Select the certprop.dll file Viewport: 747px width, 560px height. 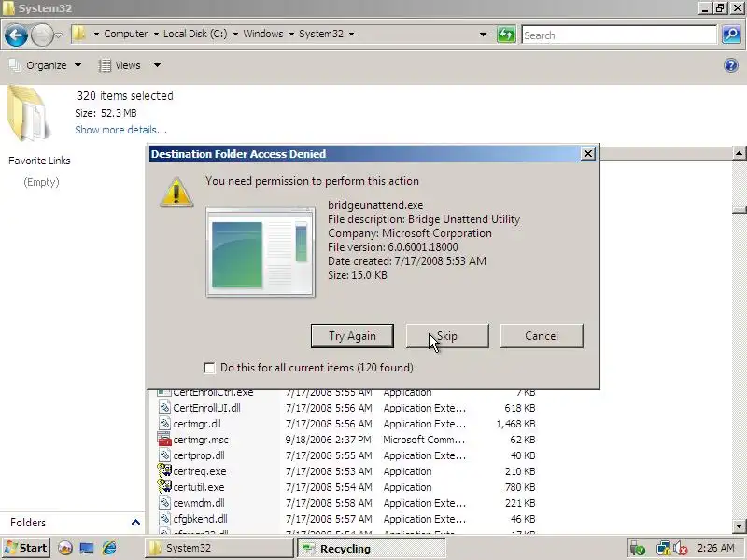199,455
